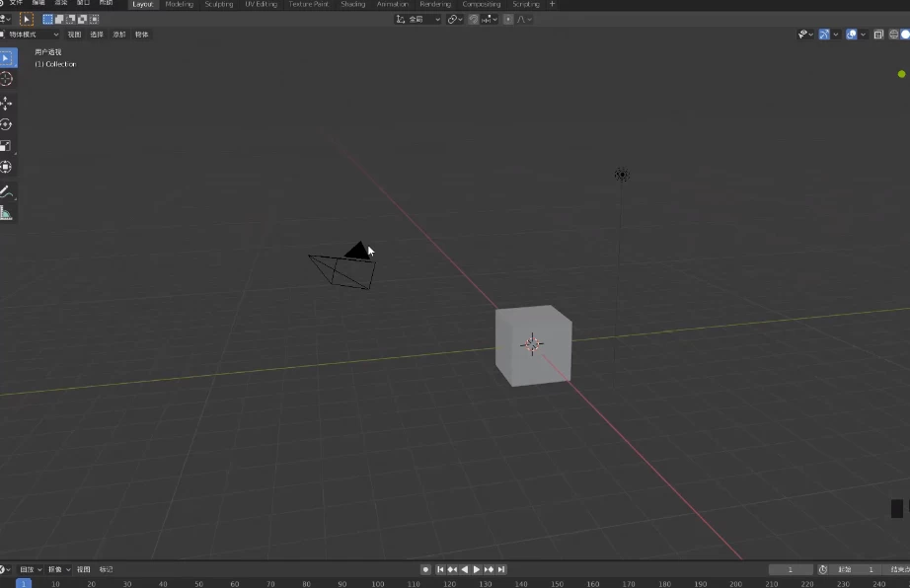Activate the Rotate tool
The image size is (910, 588).
pos(7,124)
